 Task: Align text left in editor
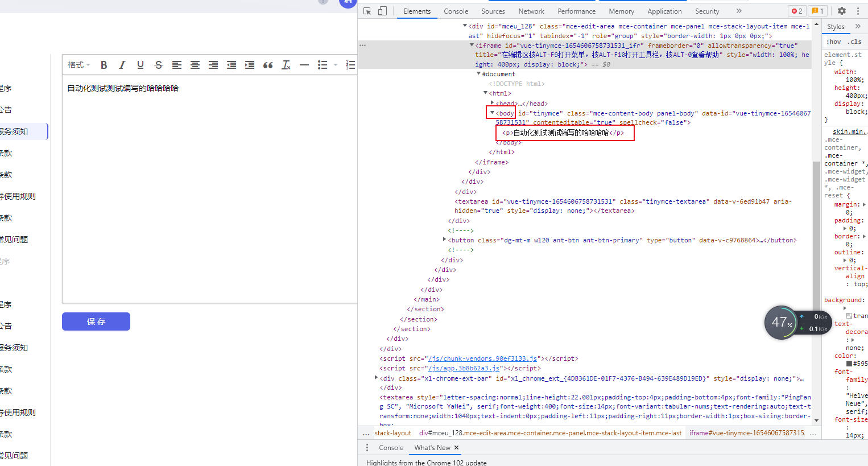point(177,65)
